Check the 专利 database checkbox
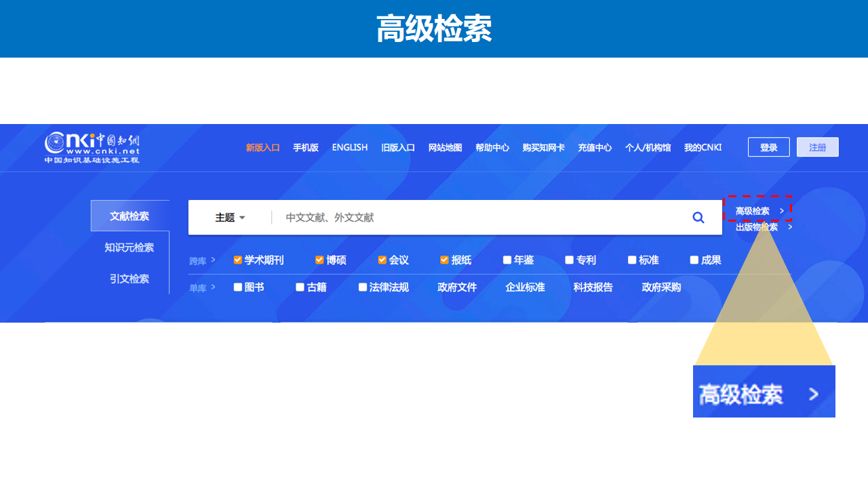The height and width of the screenshot is (488, 868). click(x=570, y=260)
